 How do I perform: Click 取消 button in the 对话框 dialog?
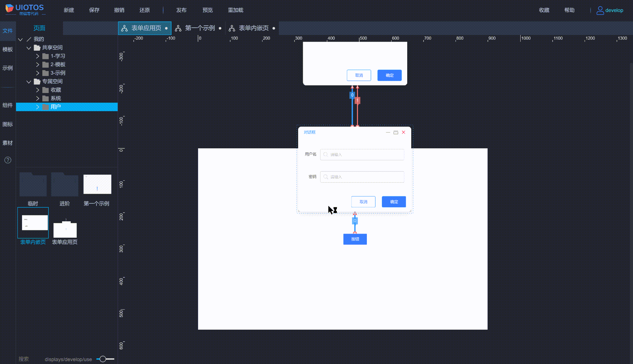363,202
